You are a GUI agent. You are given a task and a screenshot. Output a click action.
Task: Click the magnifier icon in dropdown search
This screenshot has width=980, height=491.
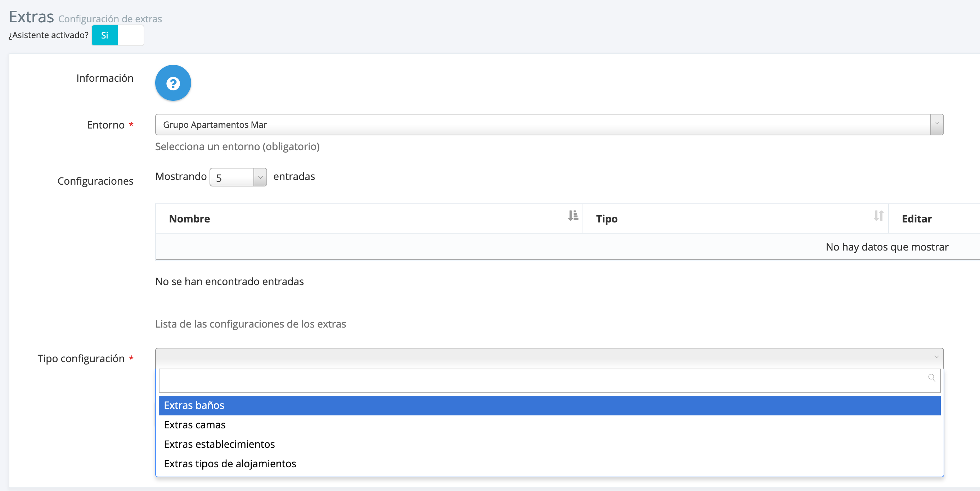coord(931,378)
